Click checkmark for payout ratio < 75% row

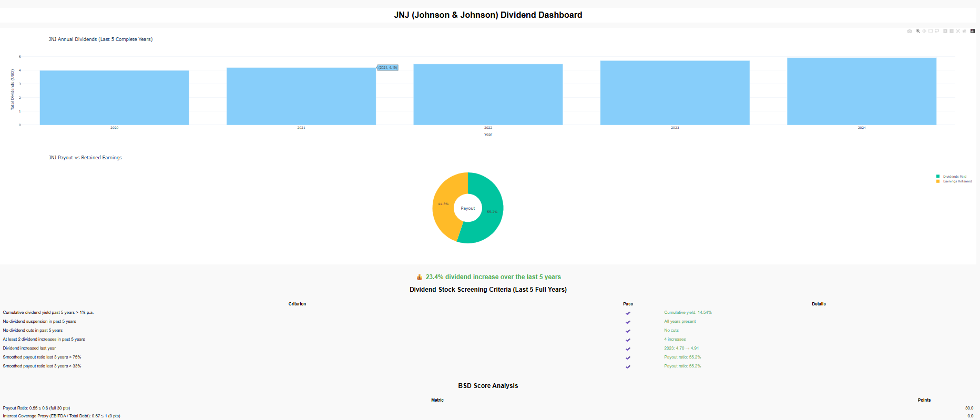pyautogui.click(x=628, y=357)
